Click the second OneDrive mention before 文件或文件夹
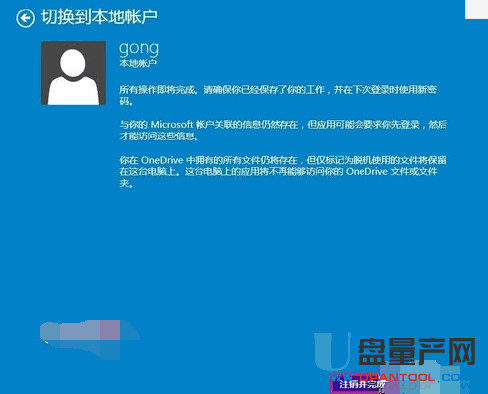488x394 pixels. 367,172
